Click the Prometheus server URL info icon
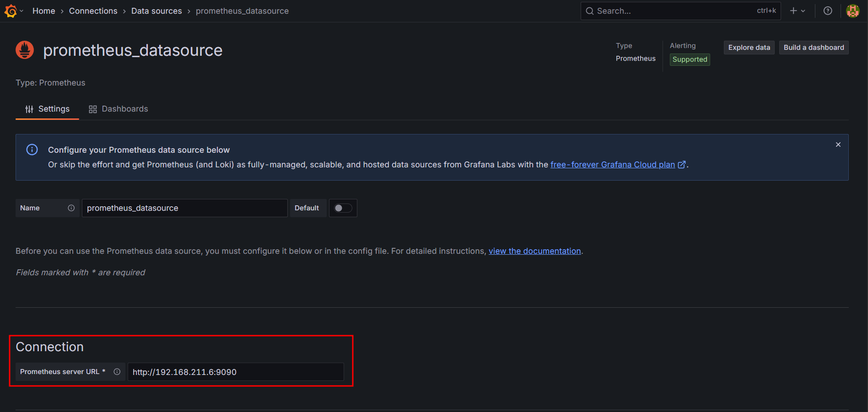The height and width of the screenshot is (412, 868). 117,372
